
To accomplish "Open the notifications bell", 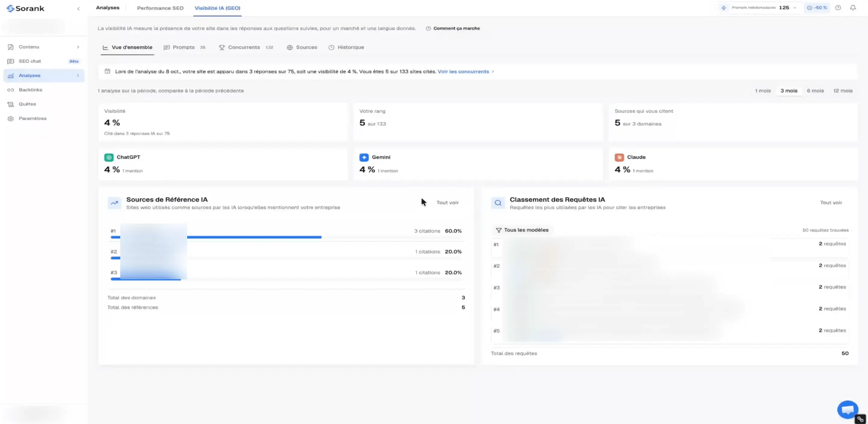I will 853,8.
